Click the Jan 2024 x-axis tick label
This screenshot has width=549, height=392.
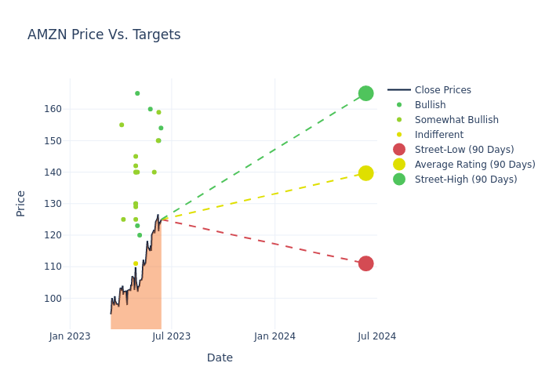tap(274, 336)
